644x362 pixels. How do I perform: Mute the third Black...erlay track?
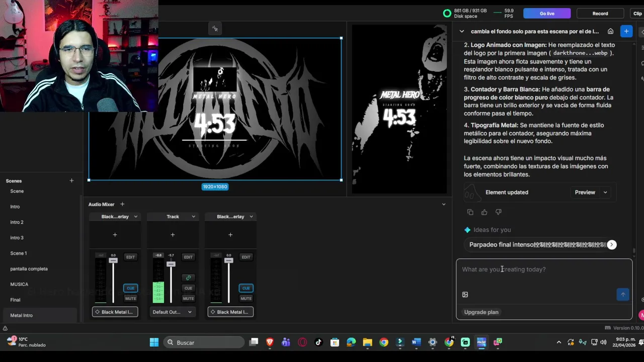pos(246,299)
